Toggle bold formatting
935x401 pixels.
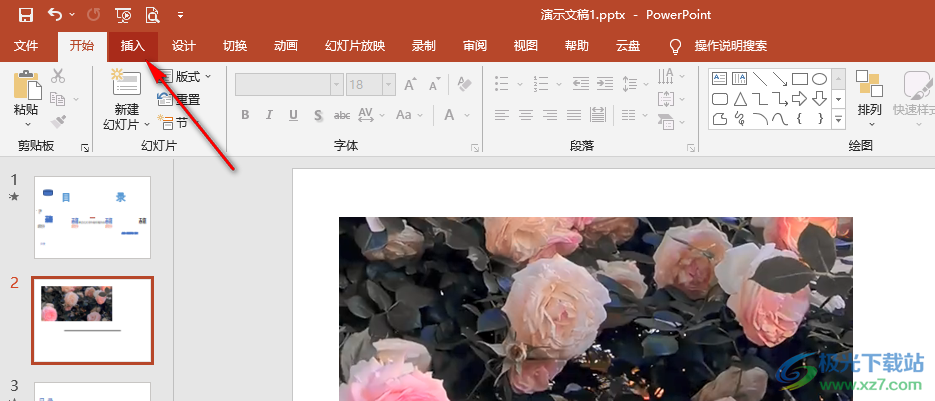point(245,115)
